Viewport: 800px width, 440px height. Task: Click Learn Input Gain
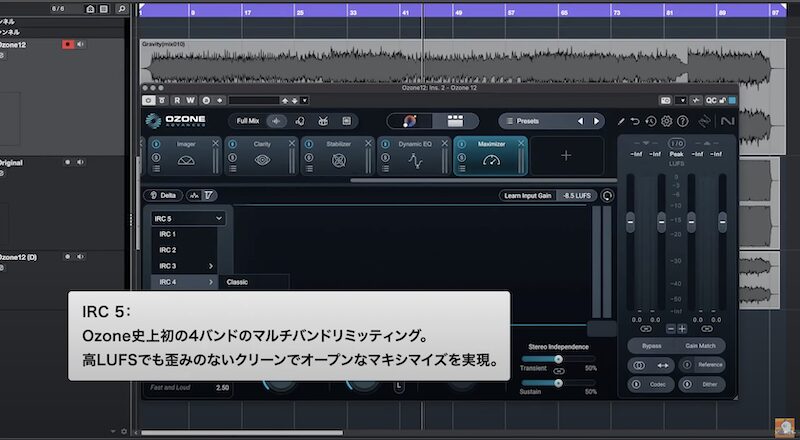(528, 195)
